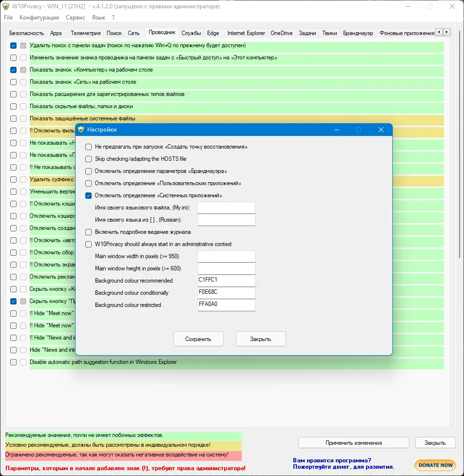Click the W10Privacy shield icon in title bar
The width and height of the screenshot is (464, 476).
pyautogui.click(x=6, y=6)
